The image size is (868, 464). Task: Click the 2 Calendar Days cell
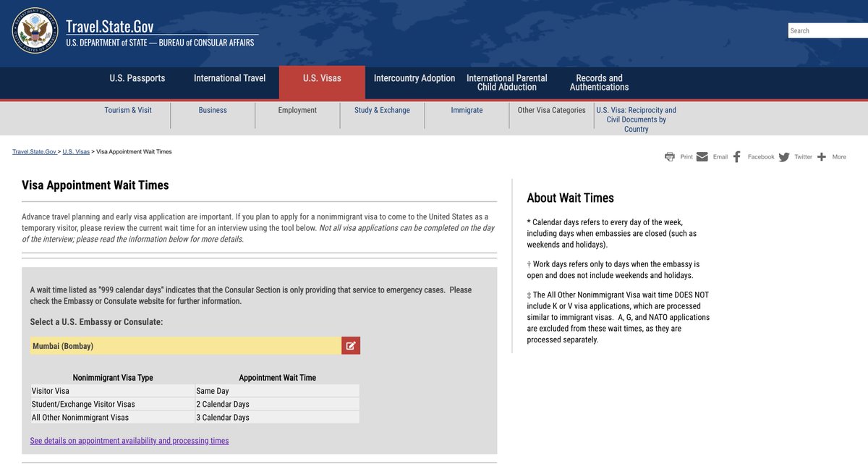(278, 404)
